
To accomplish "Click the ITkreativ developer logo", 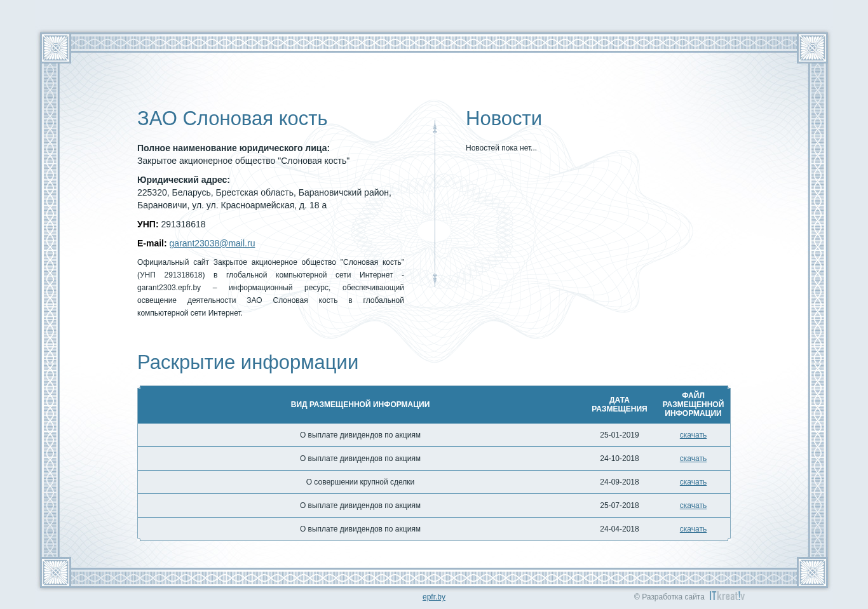I will (727, 596).
